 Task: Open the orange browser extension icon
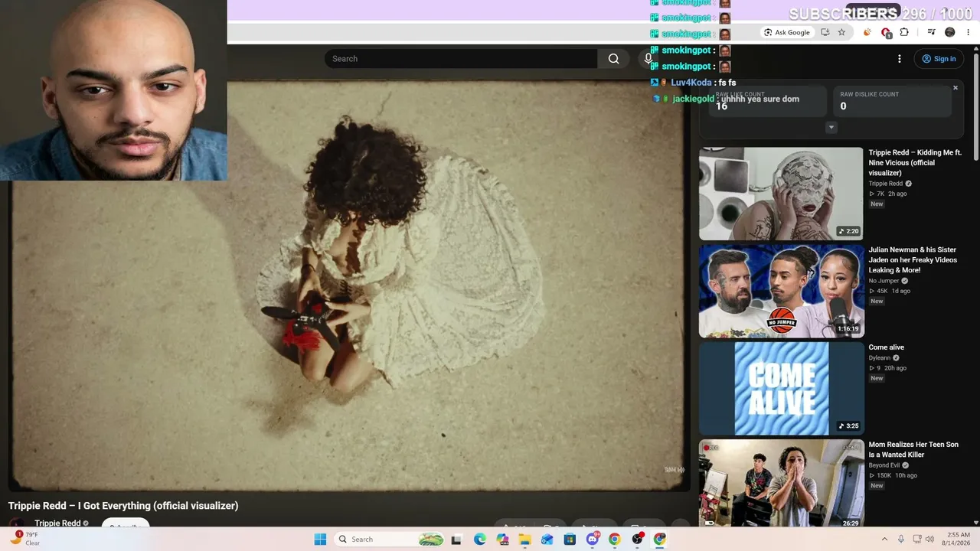coord(867,32)
